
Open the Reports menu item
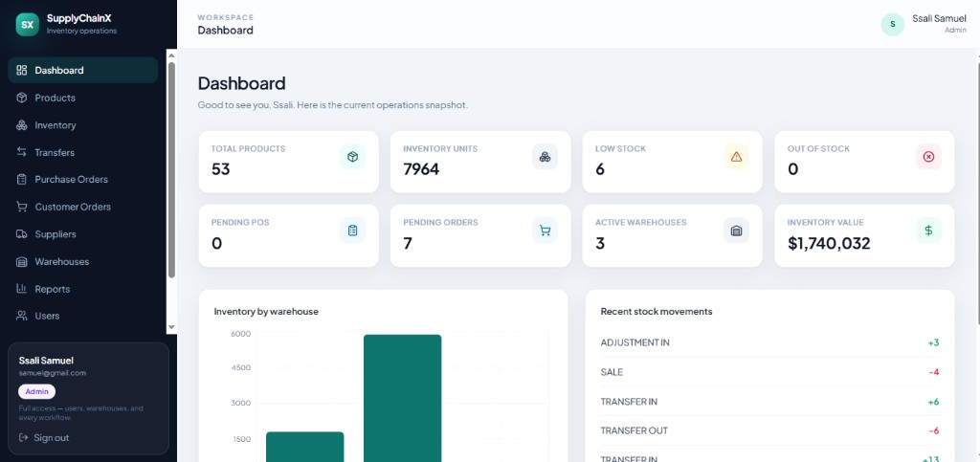pos(83,289)
